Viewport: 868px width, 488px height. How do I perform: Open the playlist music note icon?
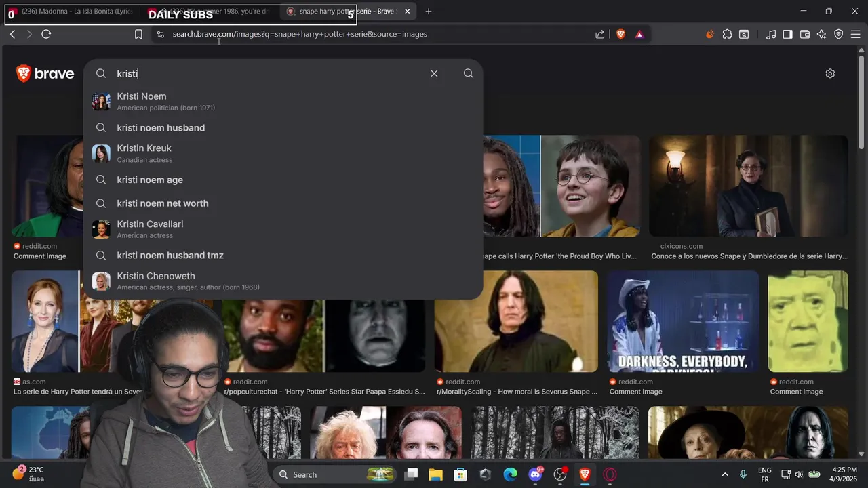coord(771,34)
